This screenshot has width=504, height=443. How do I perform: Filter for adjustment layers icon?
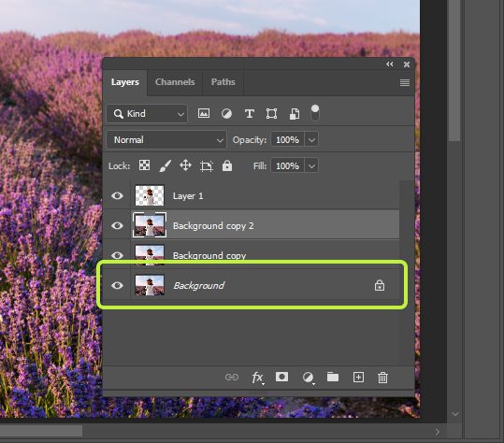click(226, 113)
